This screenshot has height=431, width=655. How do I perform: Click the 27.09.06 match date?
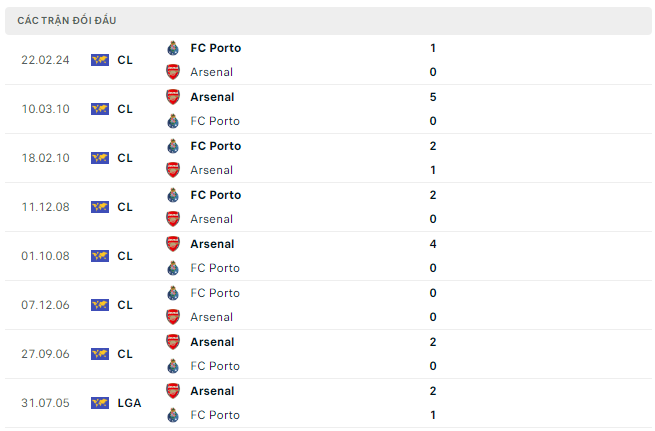45,354
